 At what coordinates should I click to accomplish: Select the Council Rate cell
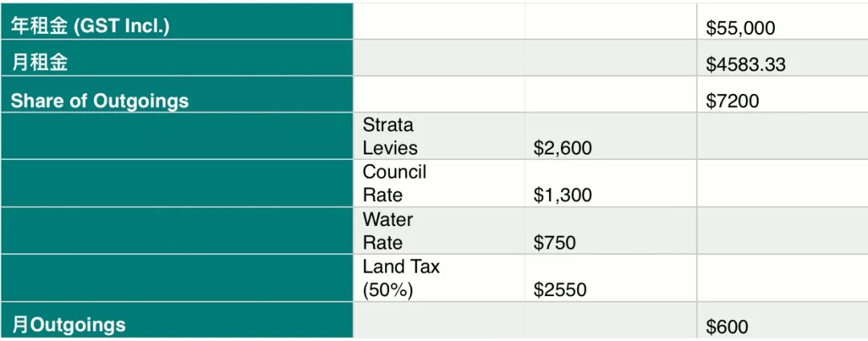click(439, 183)
